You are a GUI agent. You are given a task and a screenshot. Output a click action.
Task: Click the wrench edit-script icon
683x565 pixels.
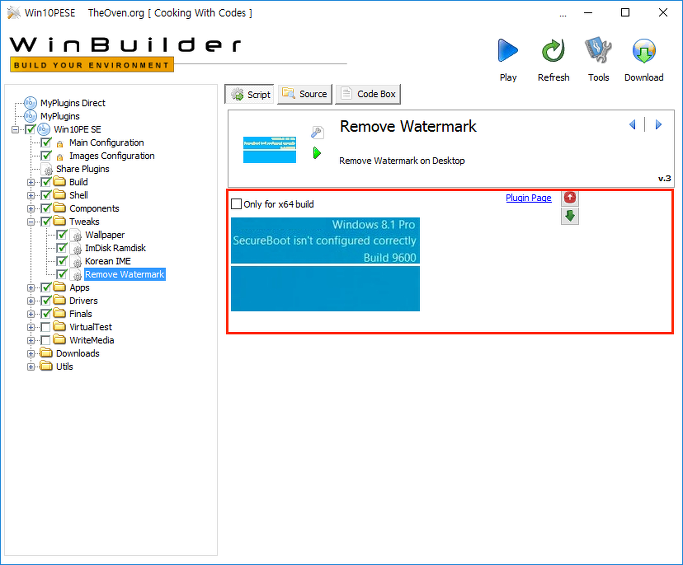[x=317, y=132]
